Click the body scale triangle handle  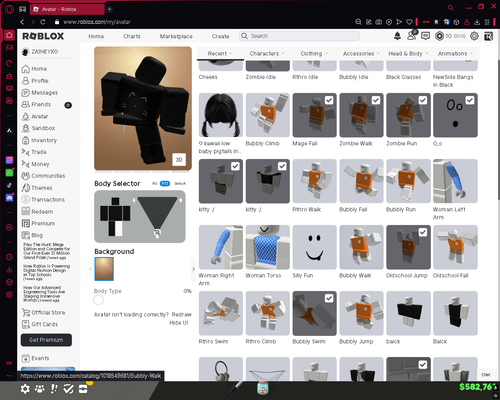(157, 233)
